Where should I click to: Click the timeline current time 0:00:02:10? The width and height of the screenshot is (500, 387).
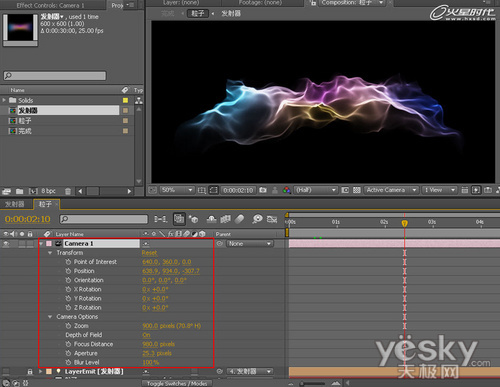(28, 219)
